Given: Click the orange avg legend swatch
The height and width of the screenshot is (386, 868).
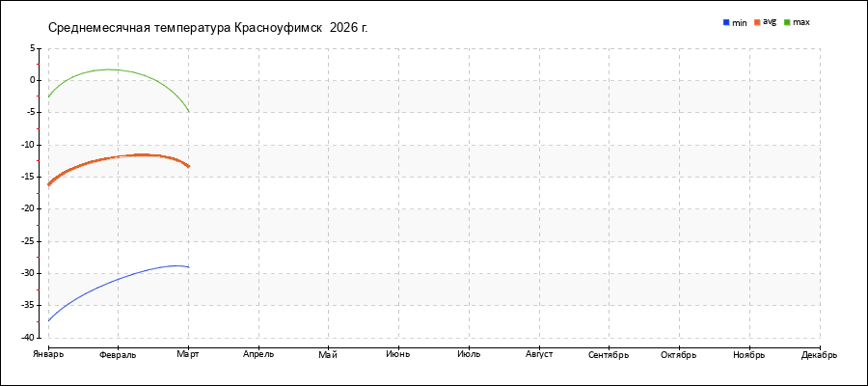Looking at the screenshot, I should pos(758,22).
